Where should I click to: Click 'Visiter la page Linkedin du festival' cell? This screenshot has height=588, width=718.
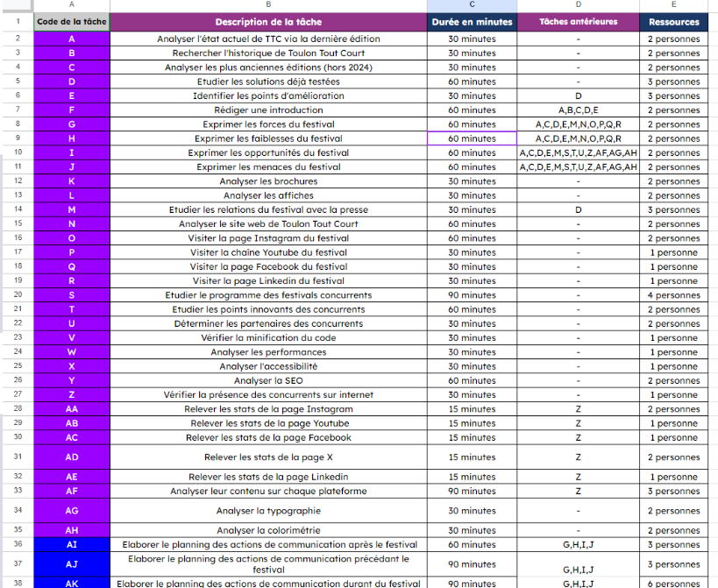click(268, 280)
